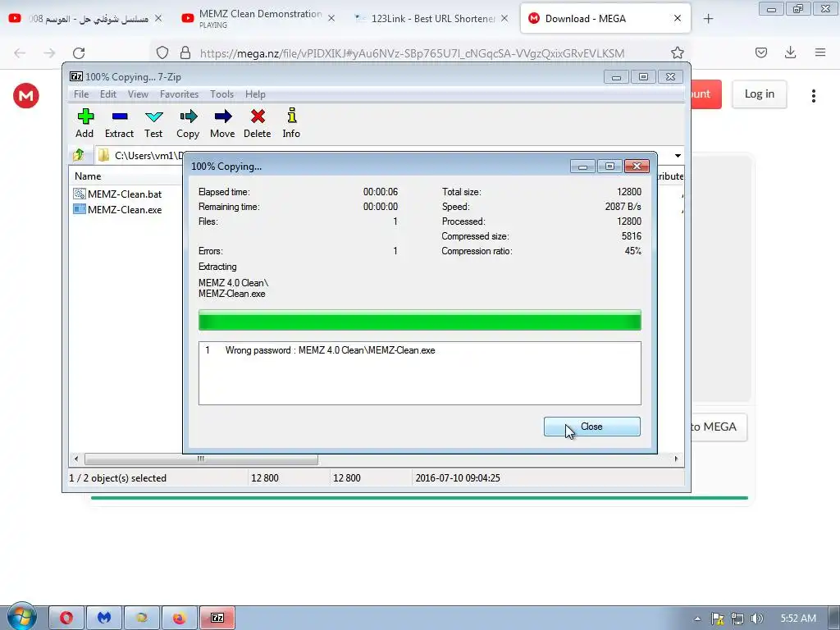
Task: Minimize the 100% Copying dialog
Action: click(x=583, y=166)
